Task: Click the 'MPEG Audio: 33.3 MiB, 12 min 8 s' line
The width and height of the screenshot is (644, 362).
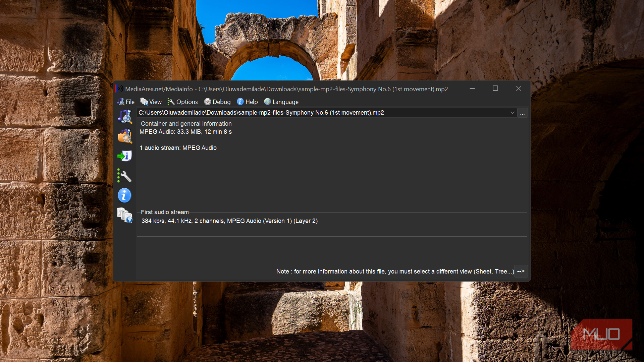Action: point(185,132)
